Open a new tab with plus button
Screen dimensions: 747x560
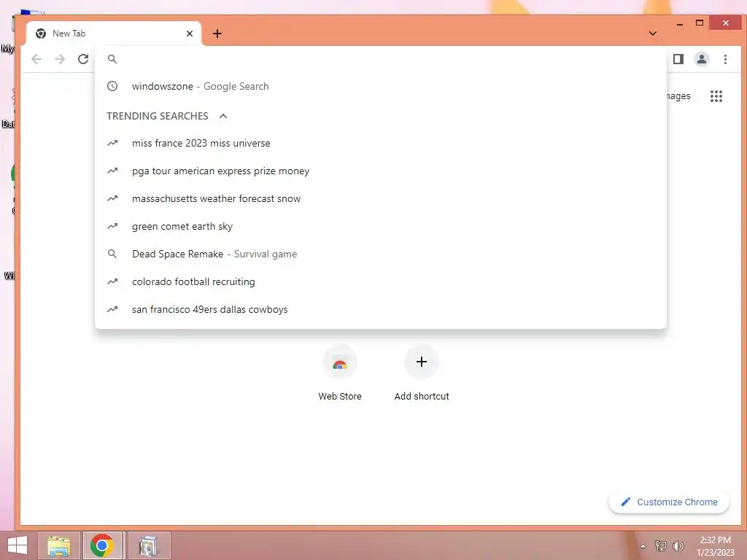[217, 34]
